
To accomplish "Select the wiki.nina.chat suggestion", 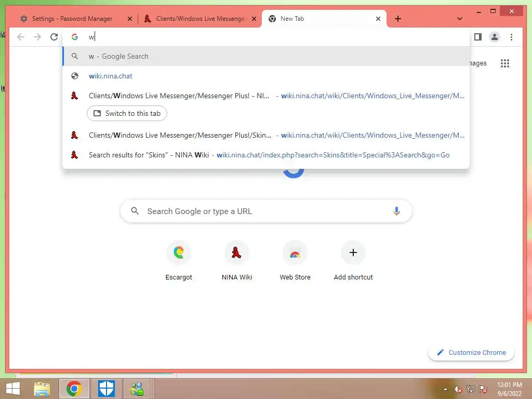I will [266, 76].
